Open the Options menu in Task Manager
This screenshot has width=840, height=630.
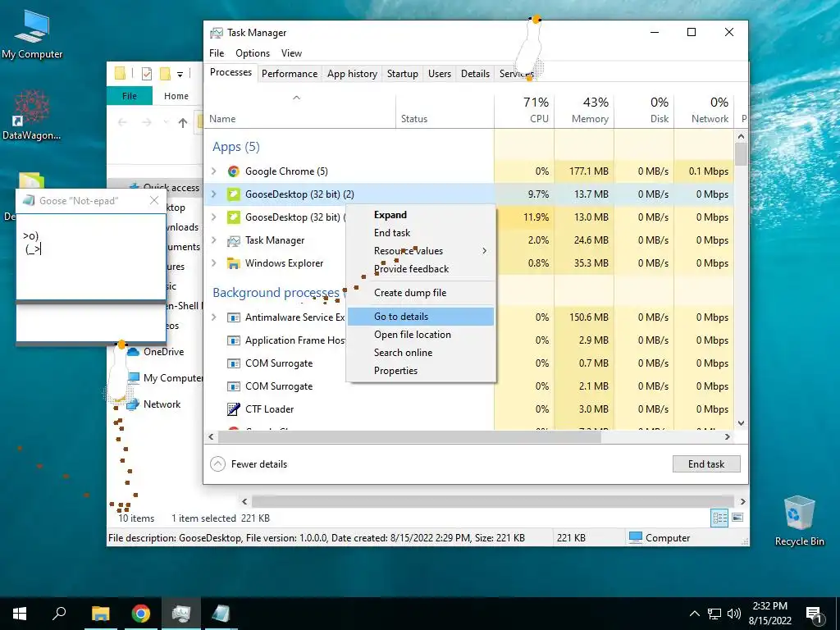253,53
